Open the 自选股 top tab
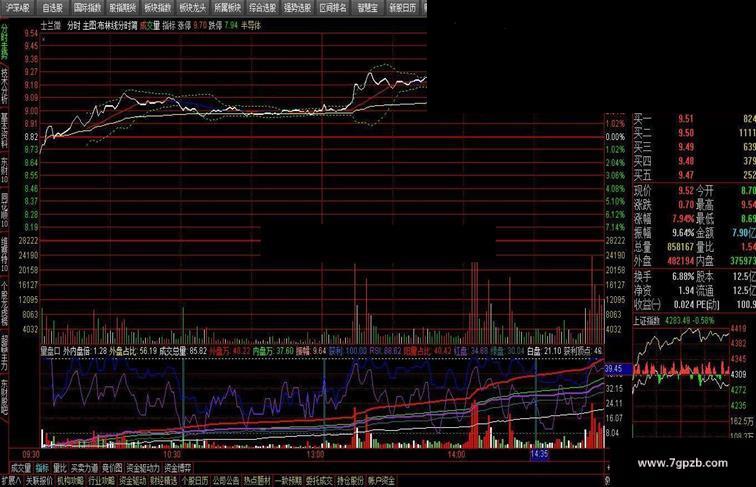Screen dimensions: 756x487 53,8
